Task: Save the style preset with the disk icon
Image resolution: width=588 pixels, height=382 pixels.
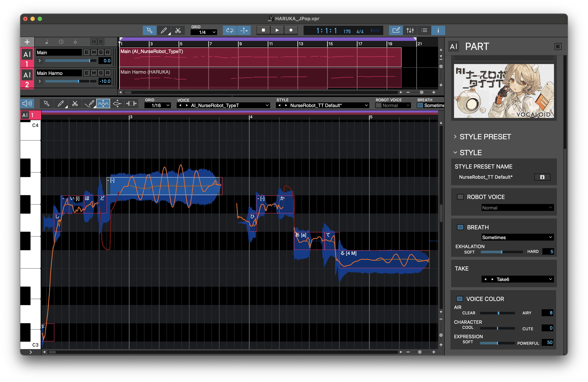Action: 542,177
